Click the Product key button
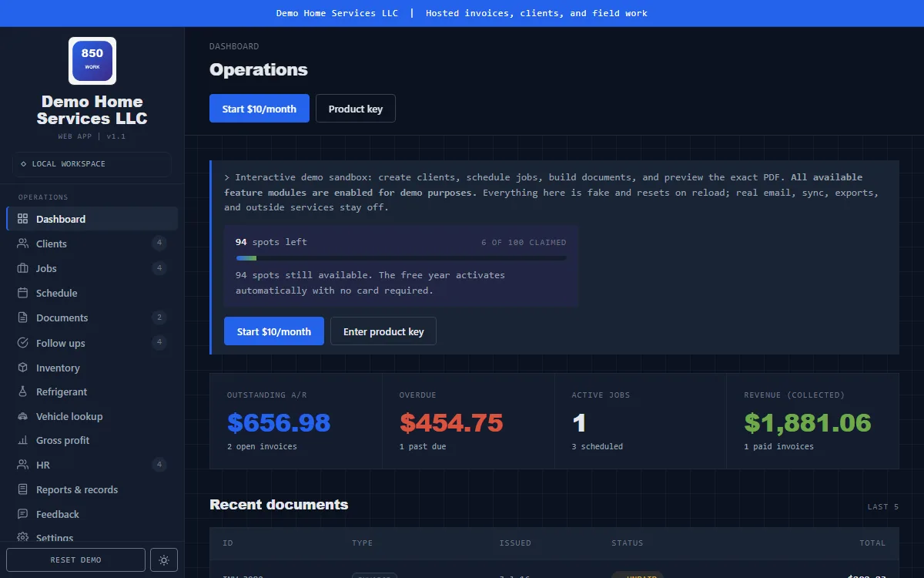Image resolution: width=924 pixels, height=578 pixels. pos(356,109)
